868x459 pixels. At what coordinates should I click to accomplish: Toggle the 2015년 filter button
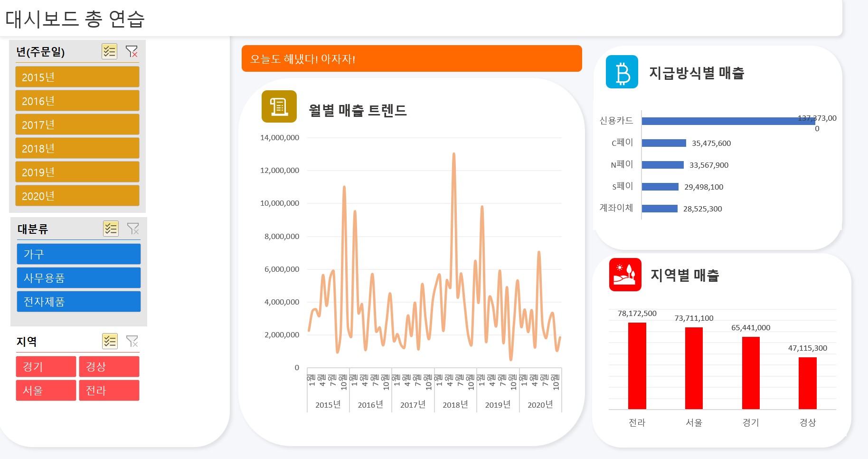click(x=77, y=76)
